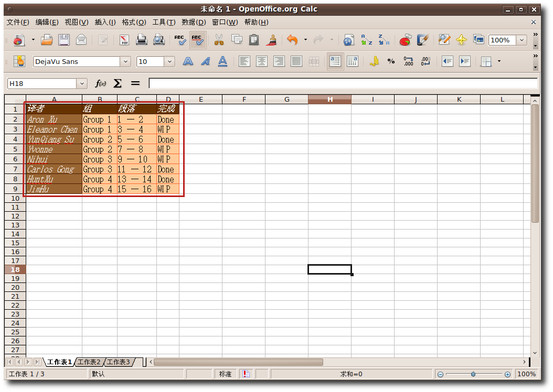Open the font name dropdown
This screenshot has height=392, width=553.
pos(125,62)
